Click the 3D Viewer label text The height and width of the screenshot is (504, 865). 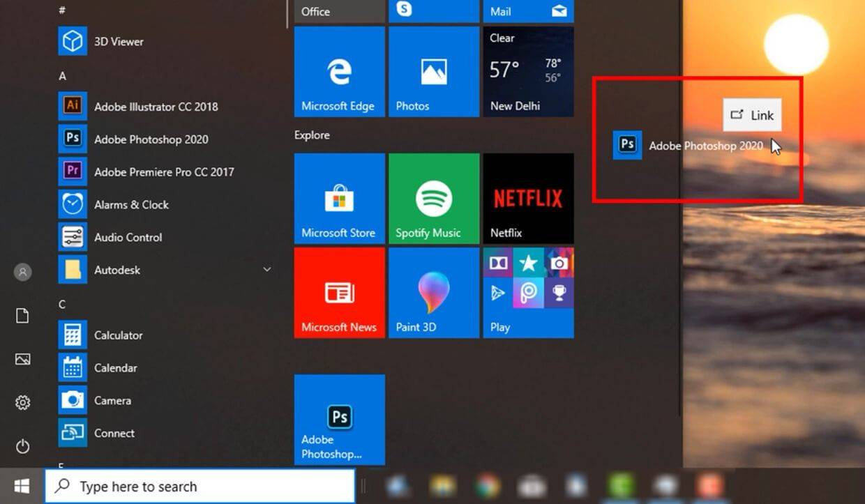[x=119, y=42]
